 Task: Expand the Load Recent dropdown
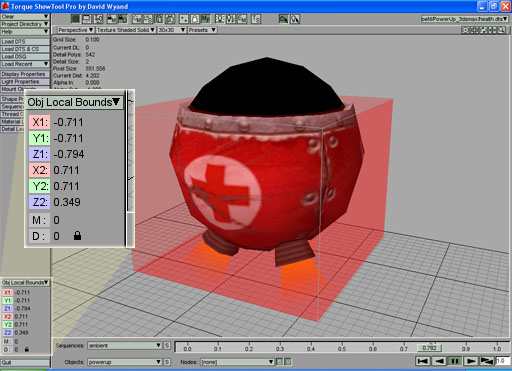(x=25, y=64)
